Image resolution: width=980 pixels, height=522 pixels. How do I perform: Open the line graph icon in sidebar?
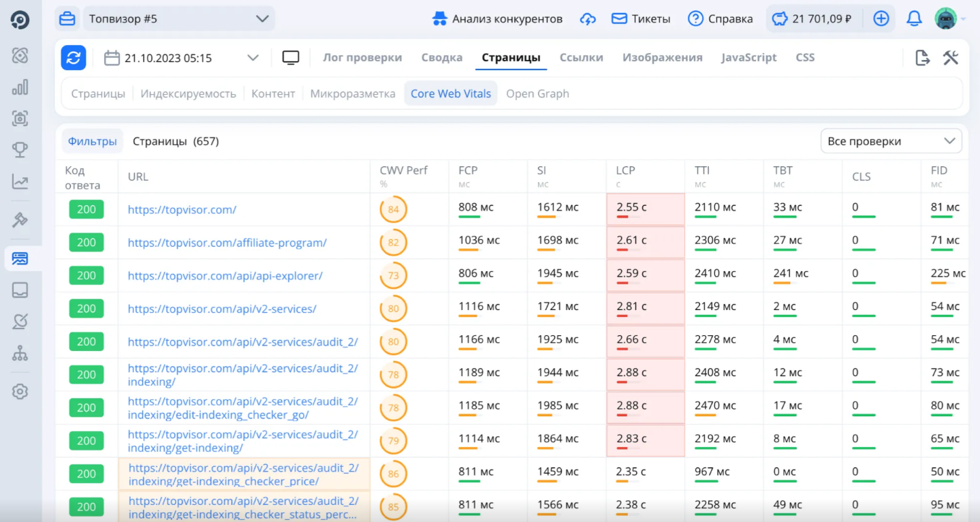(20, 181)
